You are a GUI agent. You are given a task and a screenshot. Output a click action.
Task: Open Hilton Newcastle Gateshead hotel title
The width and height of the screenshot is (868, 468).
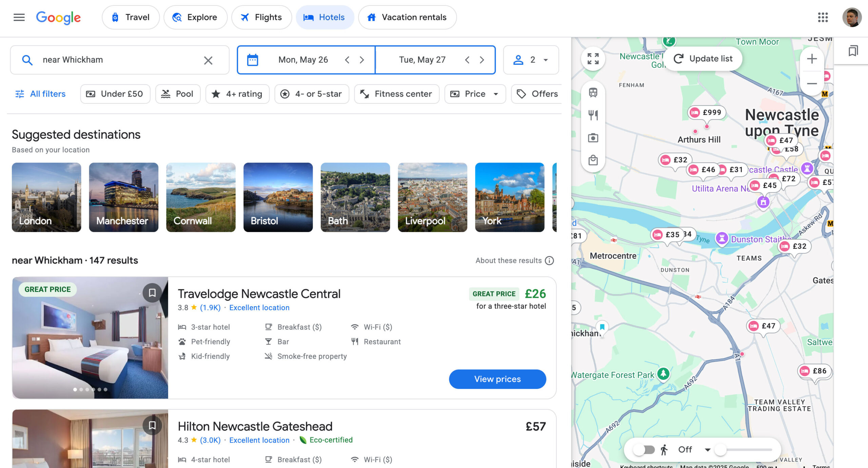255,426
